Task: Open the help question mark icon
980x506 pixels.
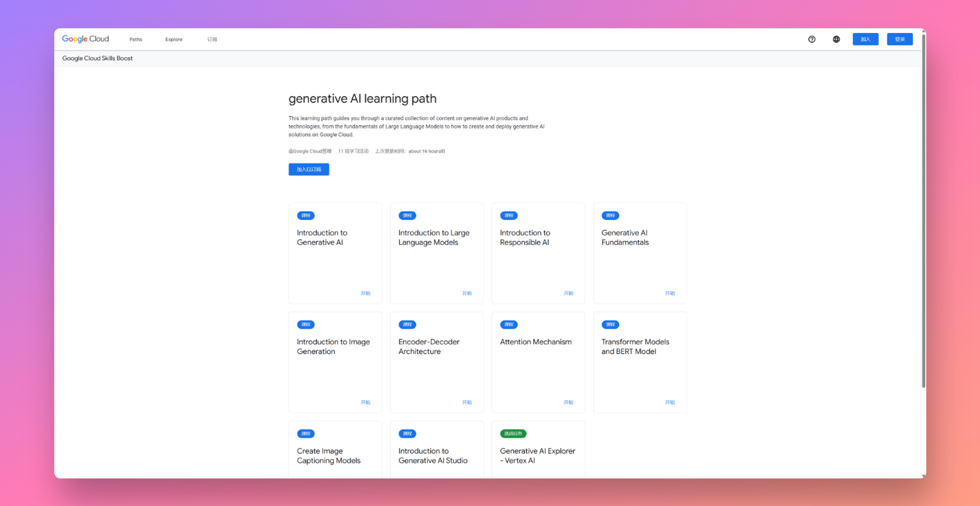Action: [x=811, y=39]
